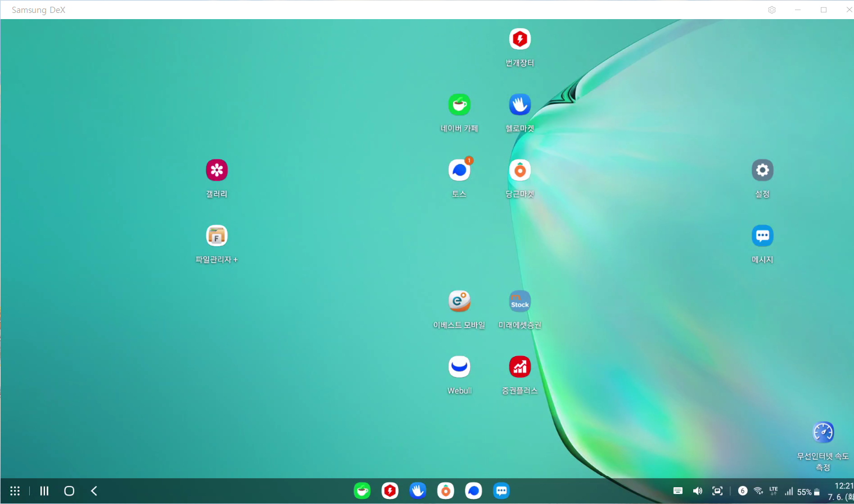Tap the Home button in taskbar

click(69, 491)
